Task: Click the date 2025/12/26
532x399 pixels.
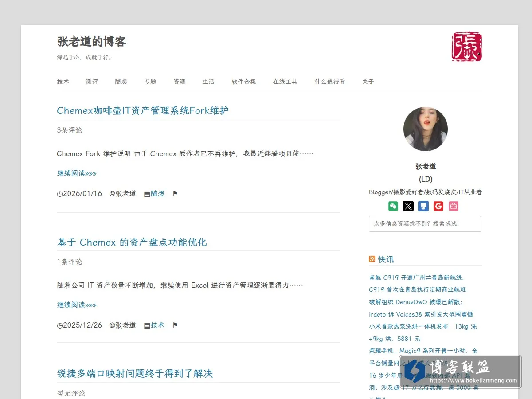Action: 82,325
